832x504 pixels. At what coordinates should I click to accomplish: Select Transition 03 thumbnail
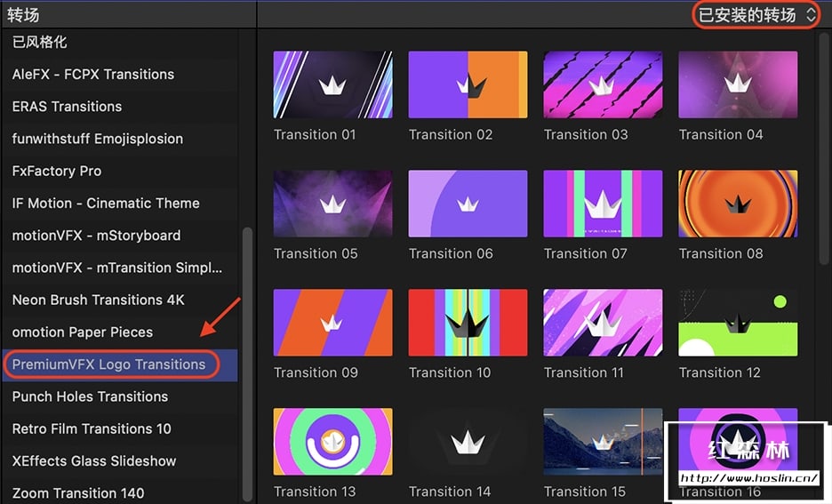click(x=603, y=84)
